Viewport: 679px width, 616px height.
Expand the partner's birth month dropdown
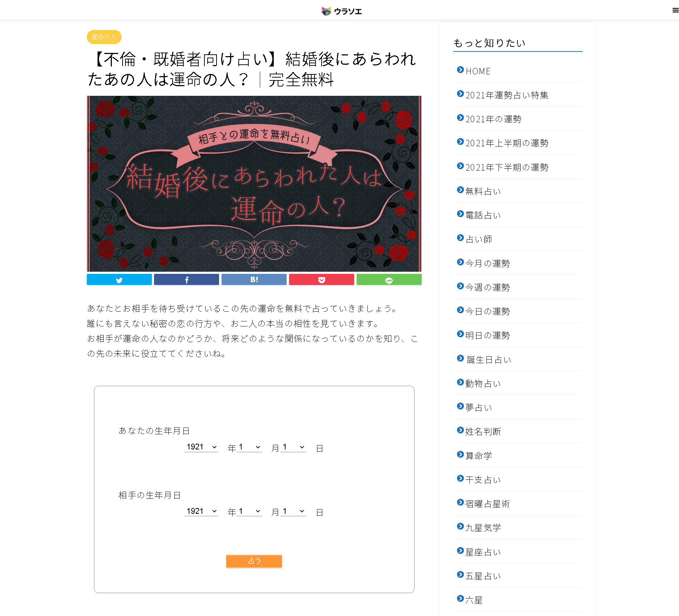[x=249, y=511]
